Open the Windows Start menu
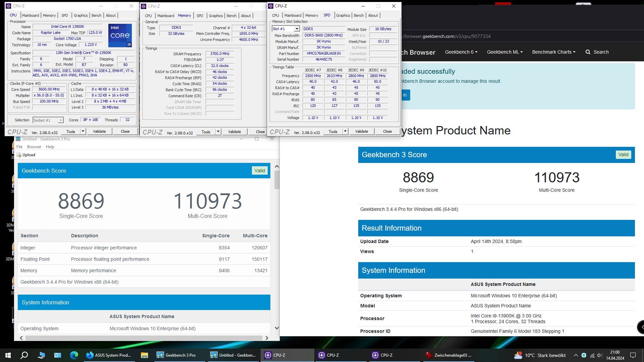 click(x=8, y=355)
